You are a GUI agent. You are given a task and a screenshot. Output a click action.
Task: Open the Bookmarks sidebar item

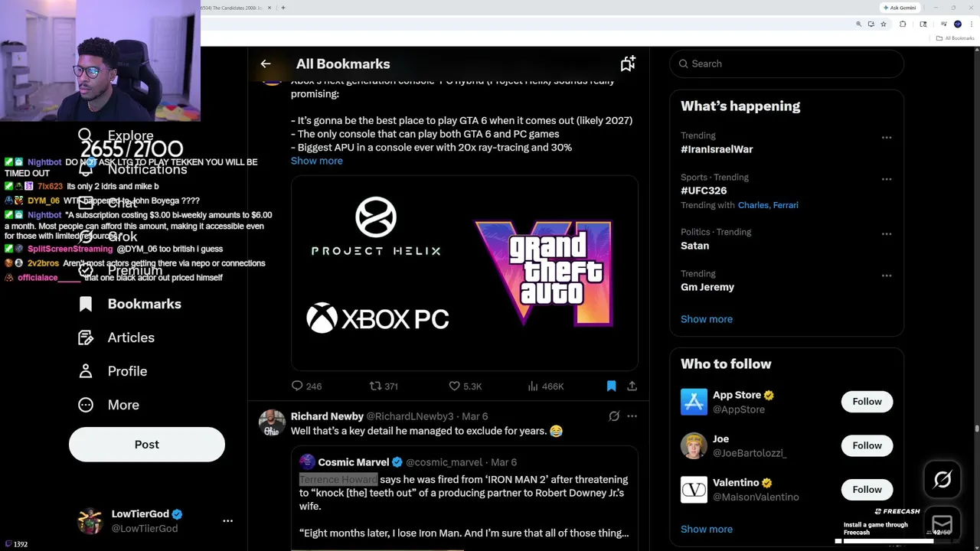(130, 304)
